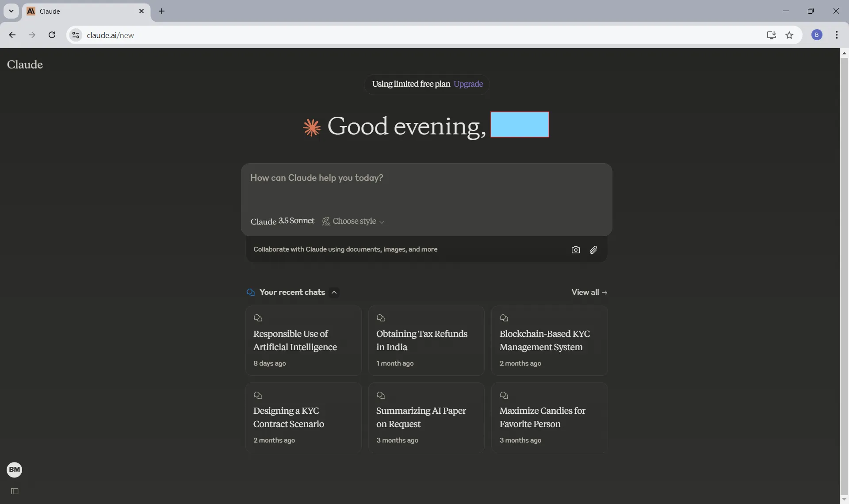Viewport: 849px width, 504px height.
Task: Reload the claude.ai page
Action: click(52, 35)
